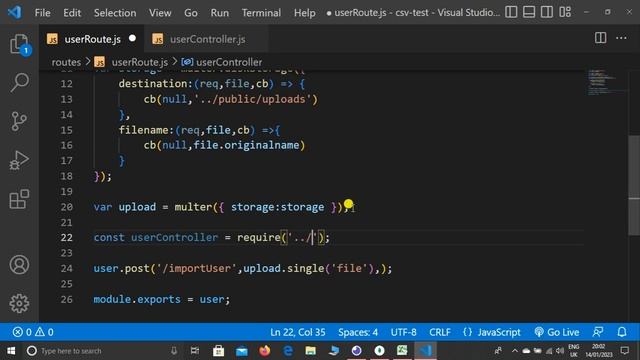
Task: Click the VS Code logo icon
Action: coord(15,12)
